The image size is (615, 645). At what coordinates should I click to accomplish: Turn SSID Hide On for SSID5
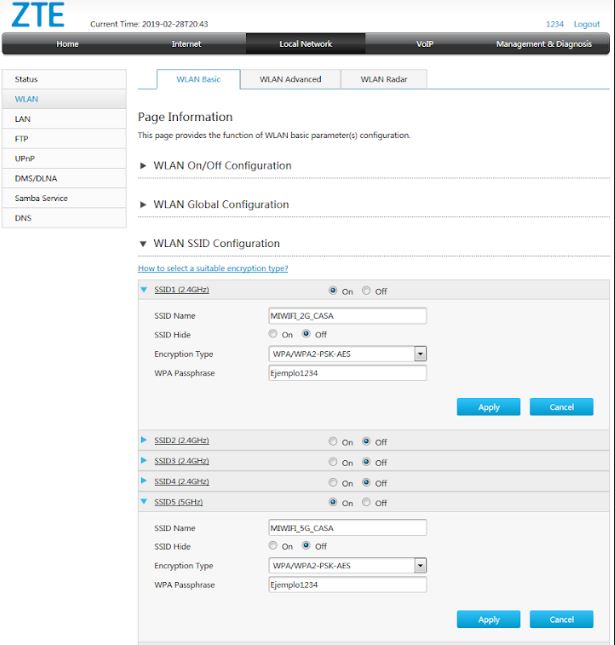click(273, 545)
